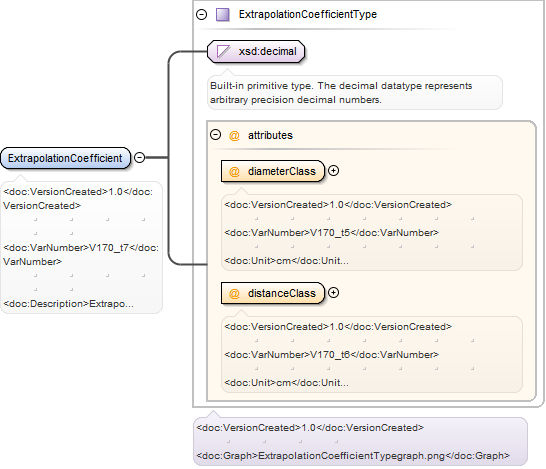Click the doc:Unit cm text under distanceClass
The height and width of the screenshot is (469, 546).
click(286, 383)
